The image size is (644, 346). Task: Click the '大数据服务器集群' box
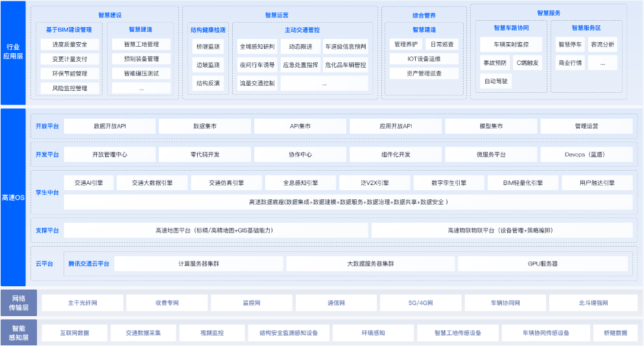[370, 264]
